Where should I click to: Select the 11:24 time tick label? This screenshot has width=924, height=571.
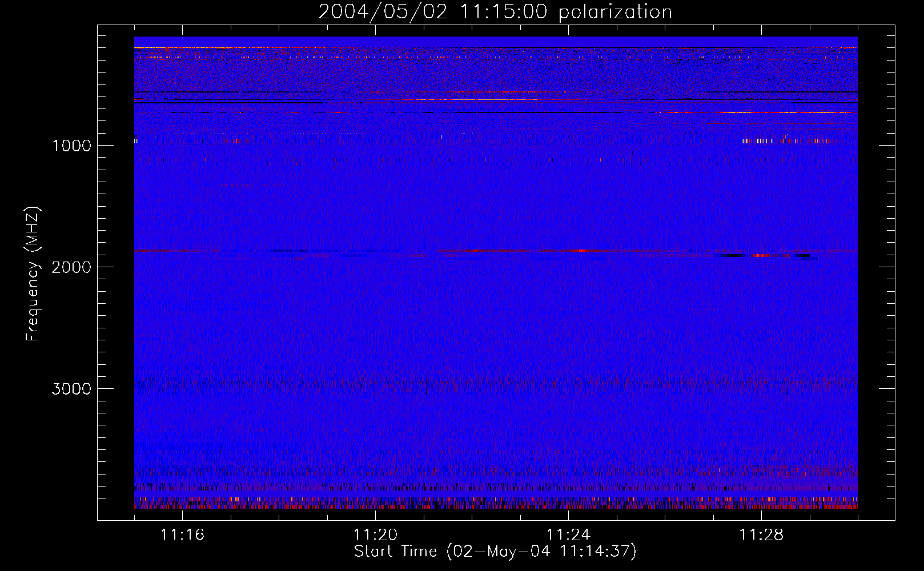[x=568, y=535]
